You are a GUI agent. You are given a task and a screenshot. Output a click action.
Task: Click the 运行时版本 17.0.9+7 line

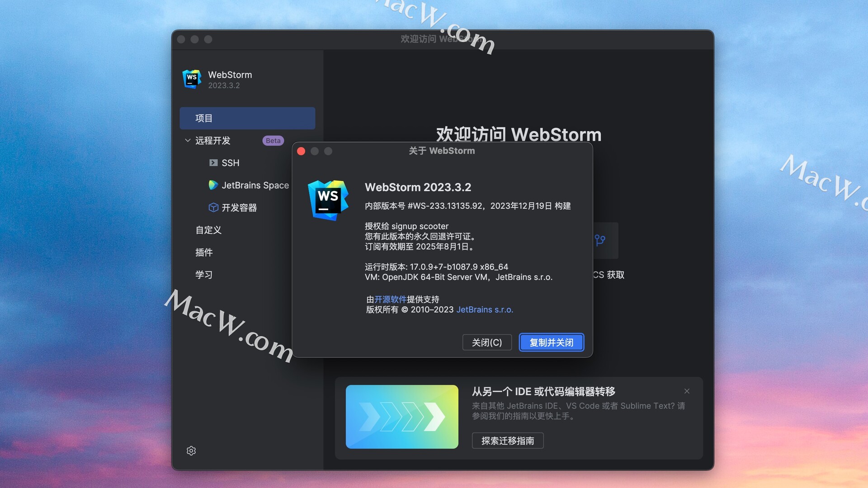pyautogui.click(x=436, y=267)
